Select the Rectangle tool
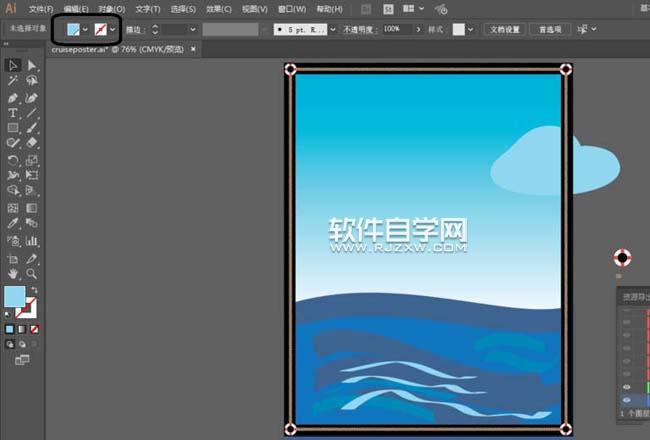650x440 pixels. tap(12, 128)
